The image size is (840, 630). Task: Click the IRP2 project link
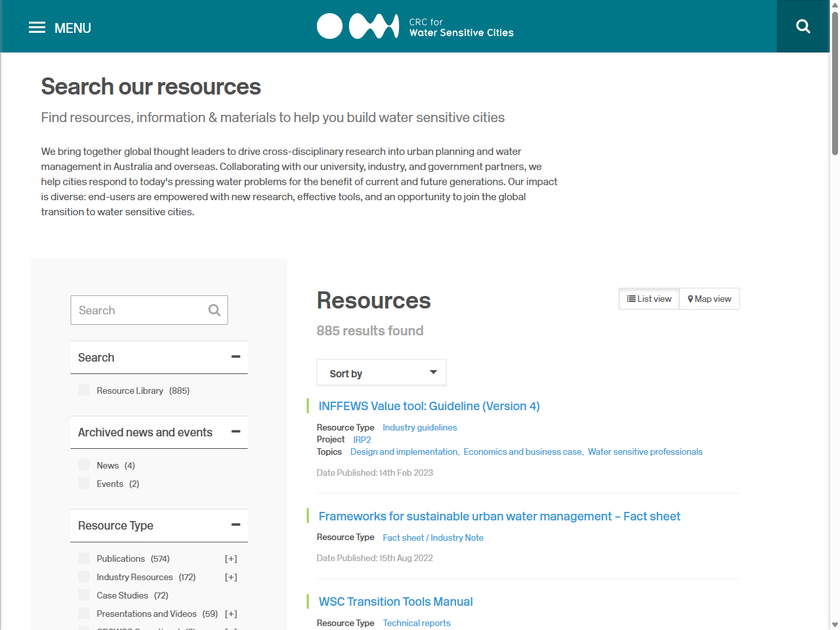(x=362, y=440)
